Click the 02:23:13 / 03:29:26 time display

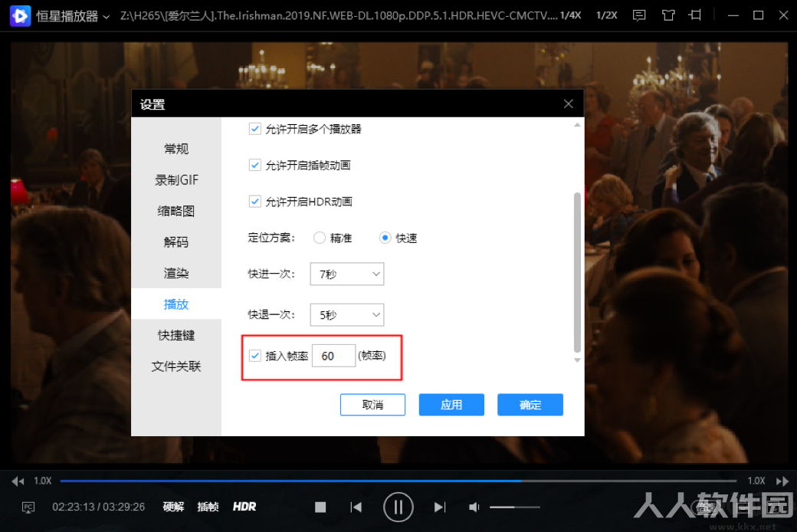tap(99, 507)
